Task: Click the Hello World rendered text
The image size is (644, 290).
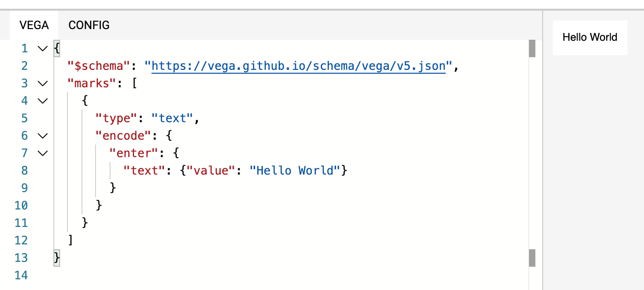Action: click(x=590, y=37)
